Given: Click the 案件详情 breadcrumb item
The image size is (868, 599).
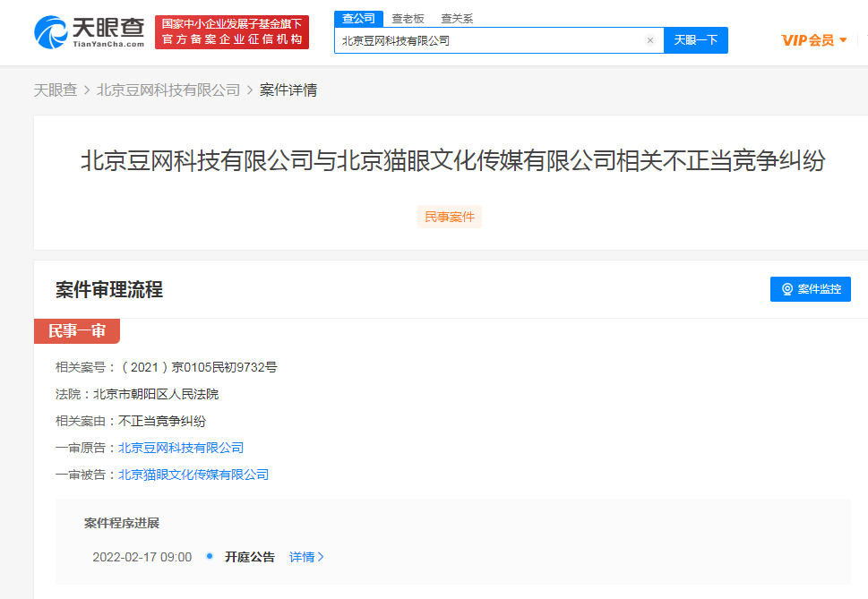Looking at the screenshot, I should [x=288, y=90].
